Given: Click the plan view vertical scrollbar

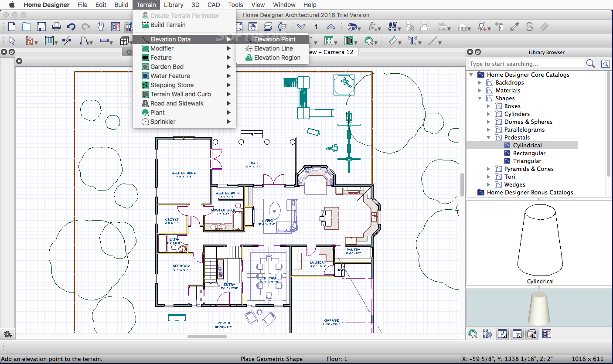Looking at the screenshot, I should pyautogui.click(x=462, y=185).
